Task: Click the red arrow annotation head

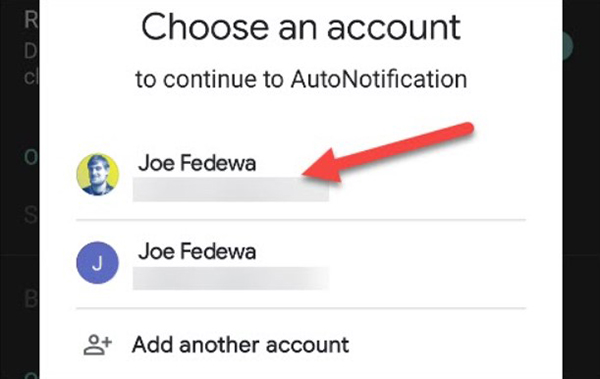Action: [321, 166]
